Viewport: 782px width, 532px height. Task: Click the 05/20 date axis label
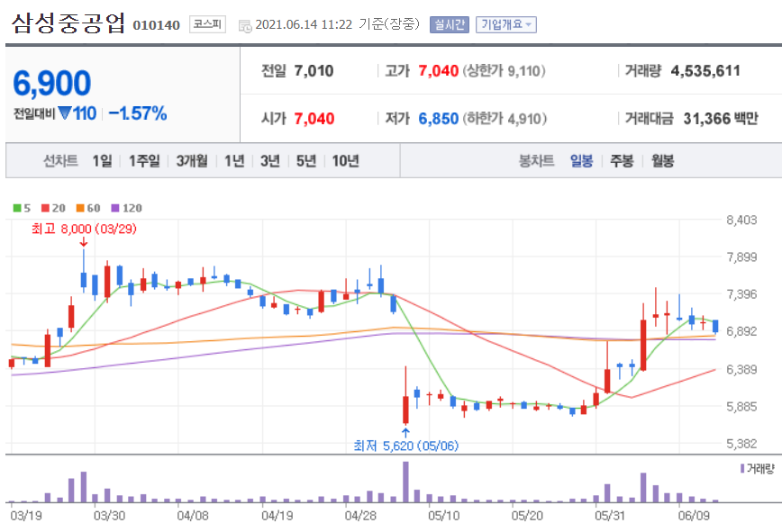[x=527, y=516]
